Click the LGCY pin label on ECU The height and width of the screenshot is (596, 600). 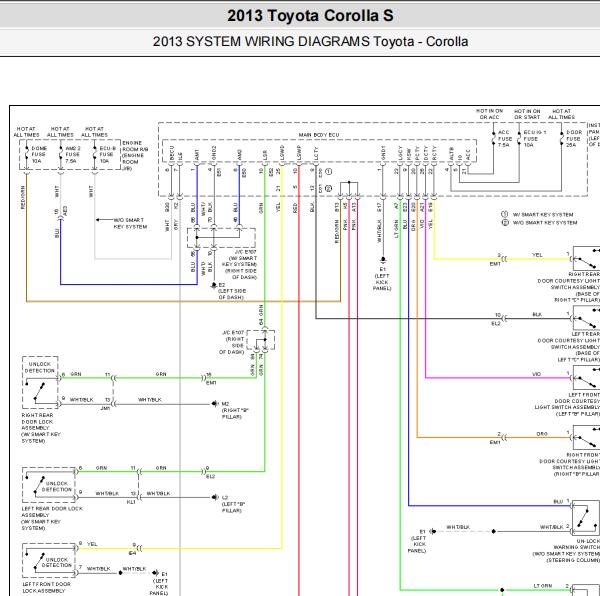coord(400,153)
